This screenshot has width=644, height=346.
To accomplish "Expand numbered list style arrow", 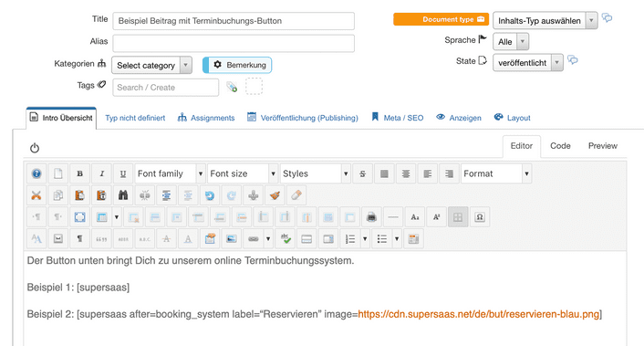I will [x=365, y=239].
